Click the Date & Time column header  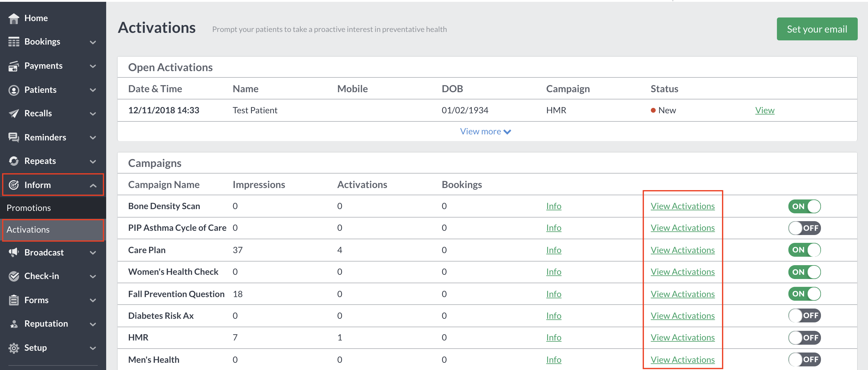point(155,89)
